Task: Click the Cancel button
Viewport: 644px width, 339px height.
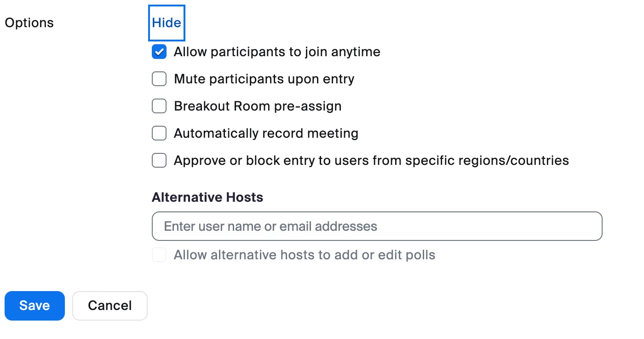Action: pyautogui.click(x=110, y=306)
